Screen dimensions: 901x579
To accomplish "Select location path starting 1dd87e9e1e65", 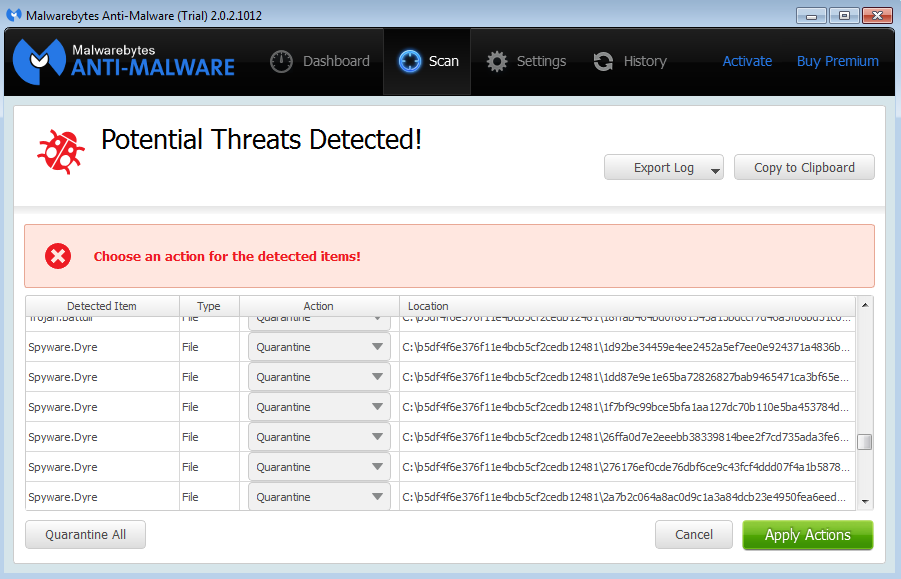I will pos(626,377).
